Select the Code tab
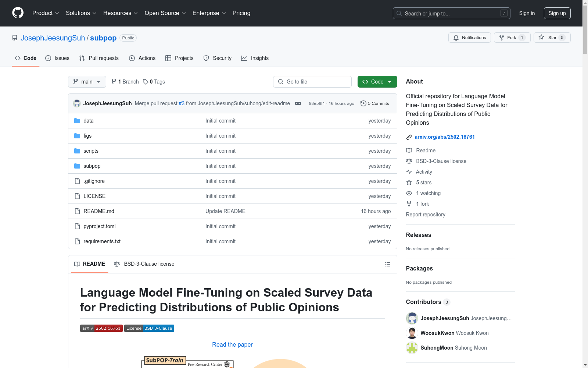588x368 pixels. tap(25, 58)
